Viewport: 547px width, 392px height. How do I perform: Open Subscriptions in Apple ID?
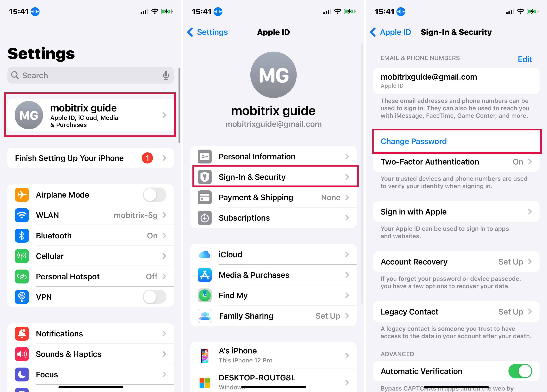pos(273,218)
